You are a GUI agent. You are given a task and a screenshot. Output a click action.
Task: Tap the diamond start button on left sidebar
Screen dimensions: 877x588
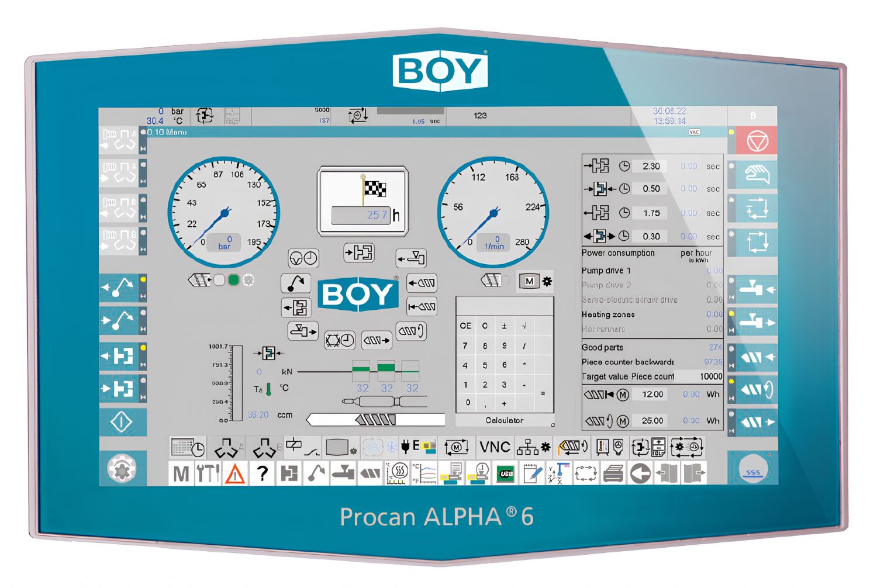click(x=122, y=422)
